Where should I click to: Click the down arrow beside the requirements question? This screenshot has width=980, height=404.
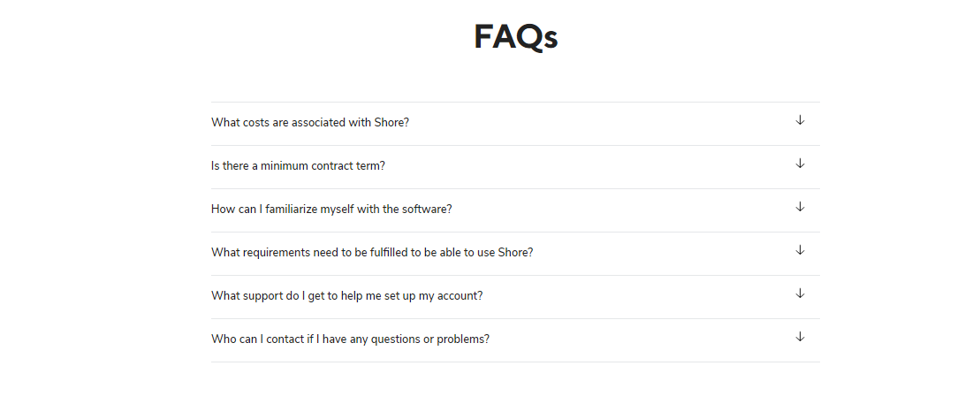800,250
